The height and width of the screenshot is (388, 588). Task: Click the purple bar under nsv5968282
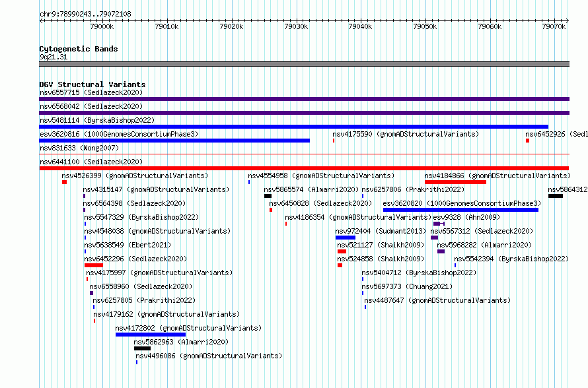[x=441, y=251]
